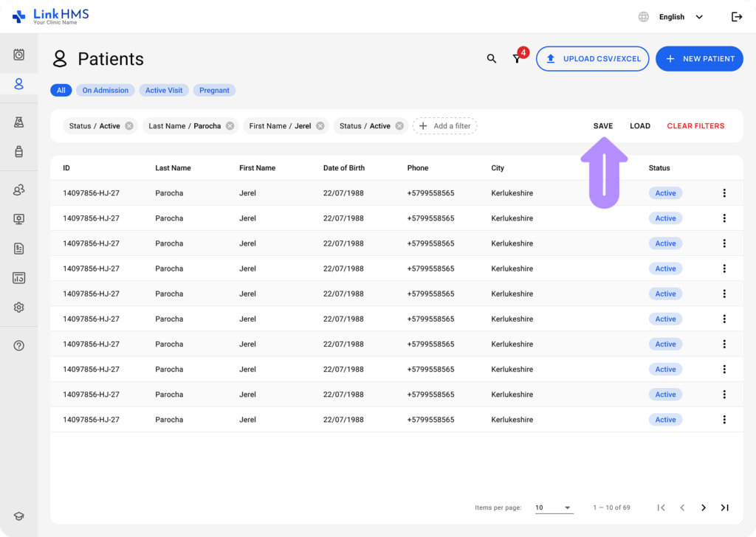Viewport: 756px width, 537px height.
Task: Open the Help icon in the sidebar
Action: [x=19, y=344]
